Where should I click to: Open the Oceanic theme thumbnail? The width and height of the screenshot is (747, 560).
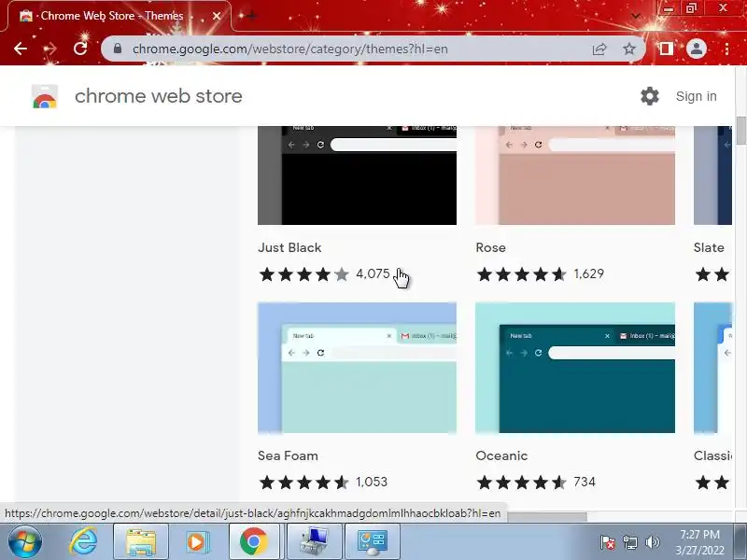[575, 368]
